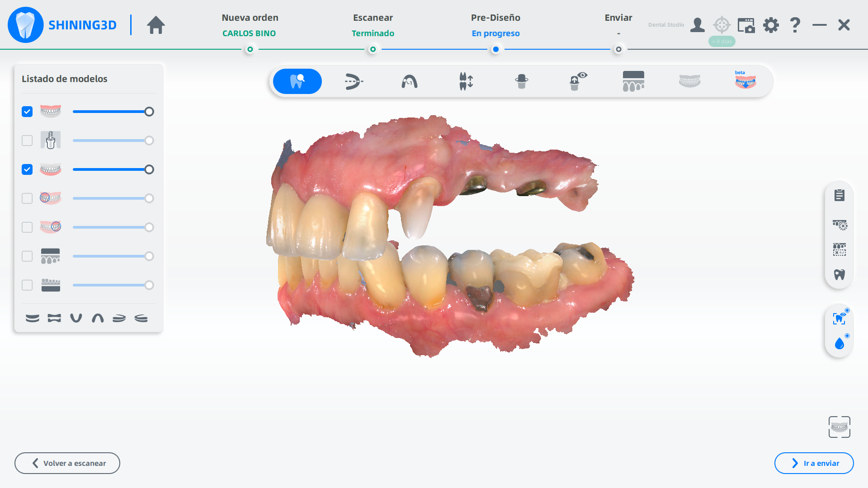The image size is (868, 488).
Task: Switch to upper arch U-shaped view
Action: 76,318
